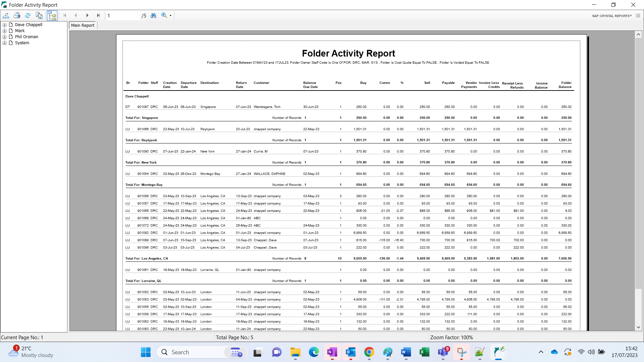The width and height of the screenshot is (644, 362).
Task: Click the Copy icon in the toolbar
Action: pos(39,15)
